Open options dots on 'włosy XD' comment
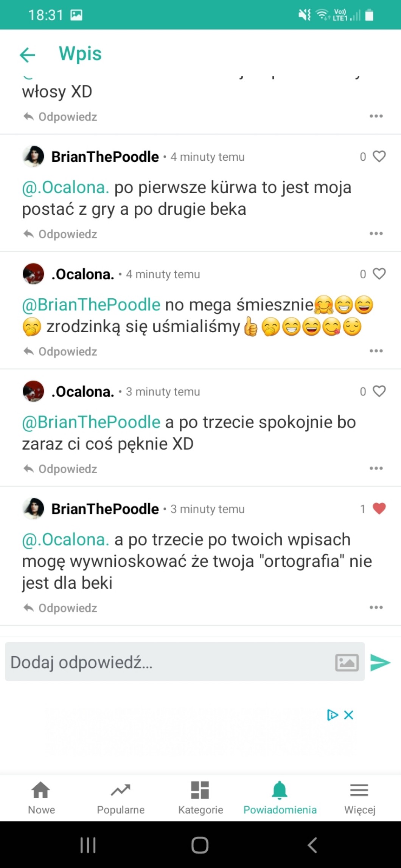401x868 pixels. pos(376,116)
